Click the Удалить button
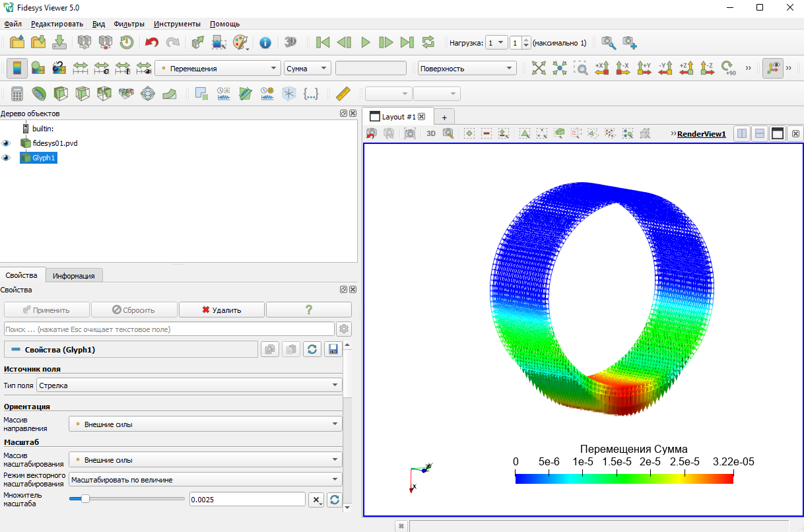 click(222, 310)
